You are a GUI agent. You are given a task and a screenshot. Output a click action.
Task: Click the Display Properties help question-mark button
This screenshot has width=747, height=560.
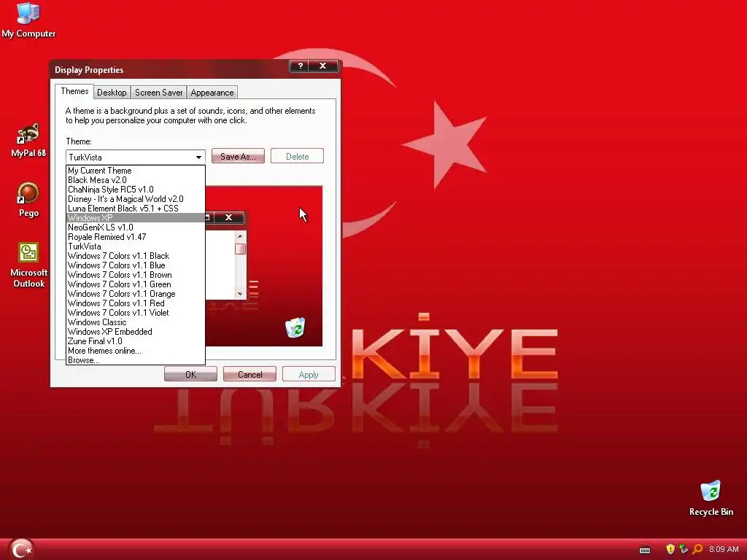[300, 66]
